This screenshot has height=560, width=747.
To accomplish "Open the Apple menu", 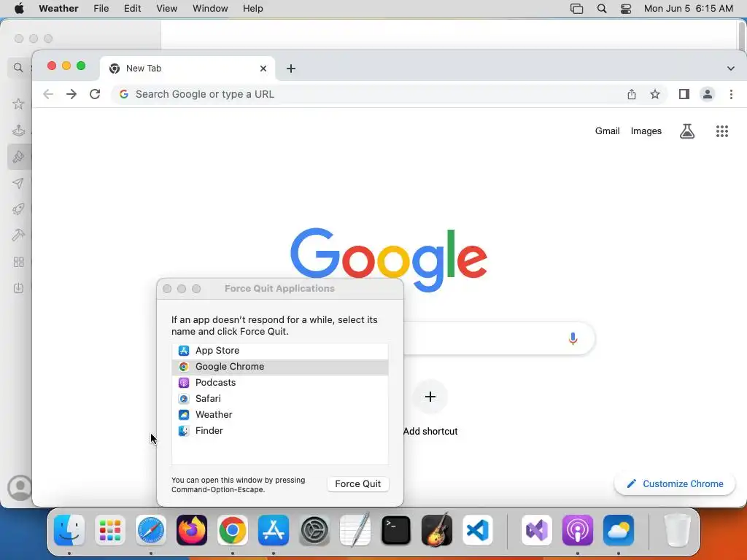I will (x=19, y=8).
